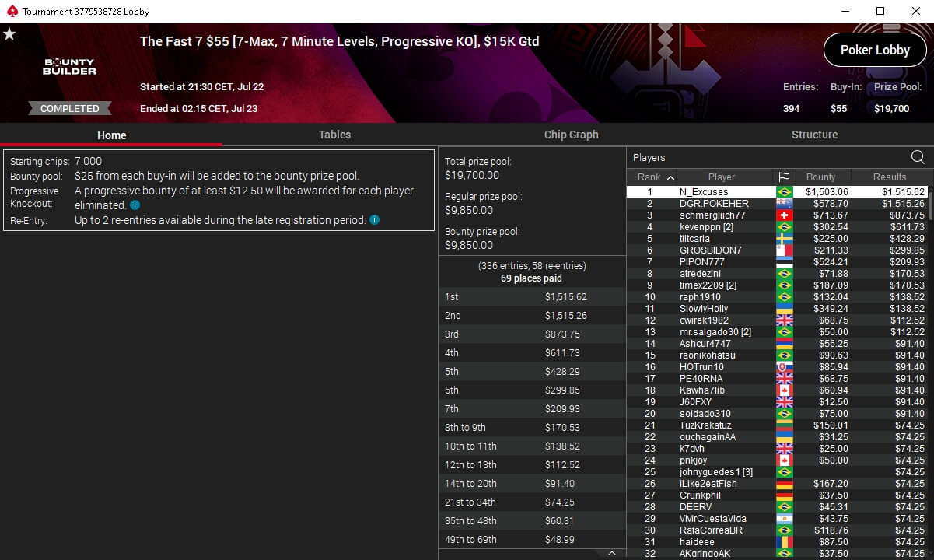Open player search magnifier icon
The width and height of the screenshot is (934, 560).
click(x=918, y=157)
